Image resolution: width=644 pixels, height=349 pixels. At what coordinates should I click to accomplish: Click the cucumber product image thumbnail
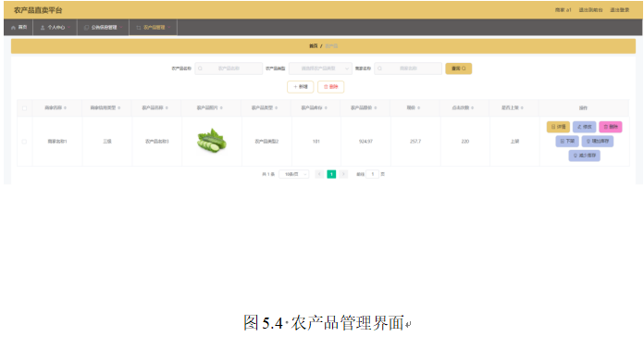212,141
